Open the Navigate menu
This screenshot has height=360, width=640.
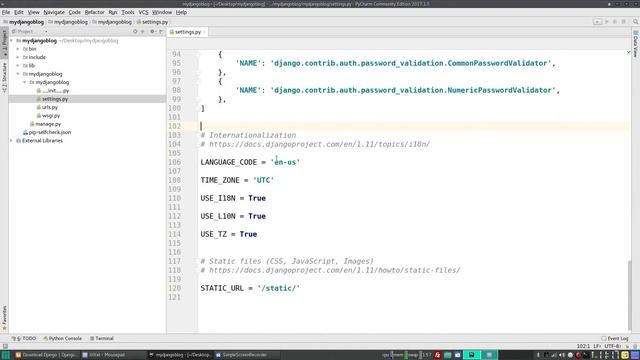point(54,12)
